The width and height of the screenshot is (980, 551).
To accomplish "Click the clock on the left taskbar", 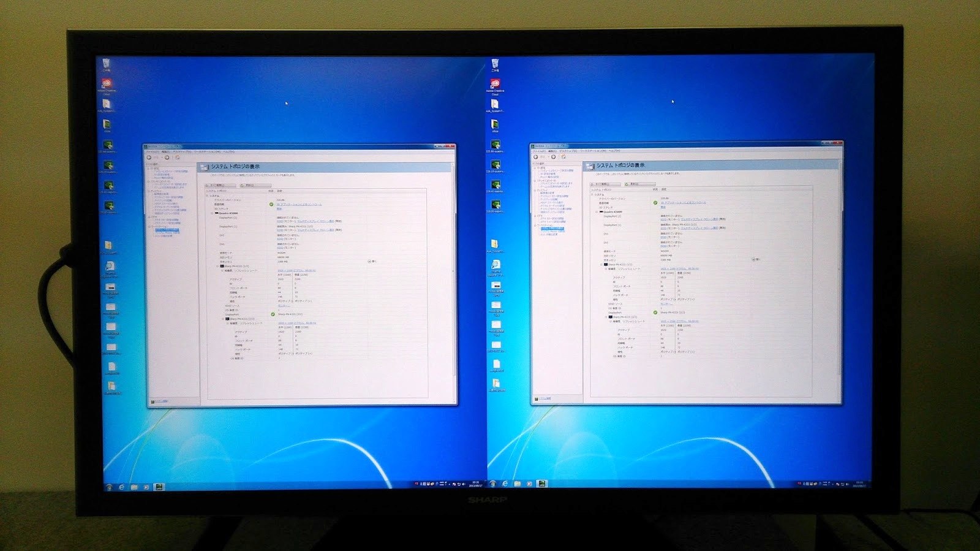I will 475,484.
